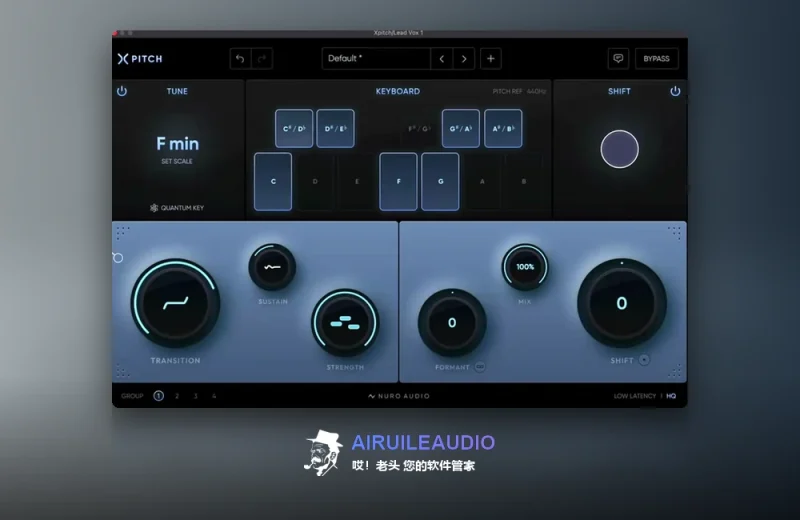Go to the previous preset
This screenshot has width=800, height=520.
(x=442, y=59)
